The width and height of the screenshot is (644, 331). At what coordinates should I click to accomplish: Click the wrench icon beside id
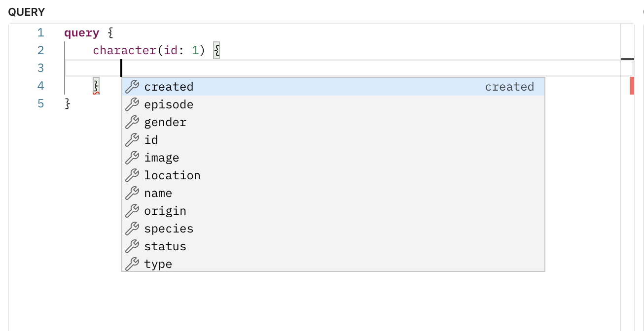point(132,140)
